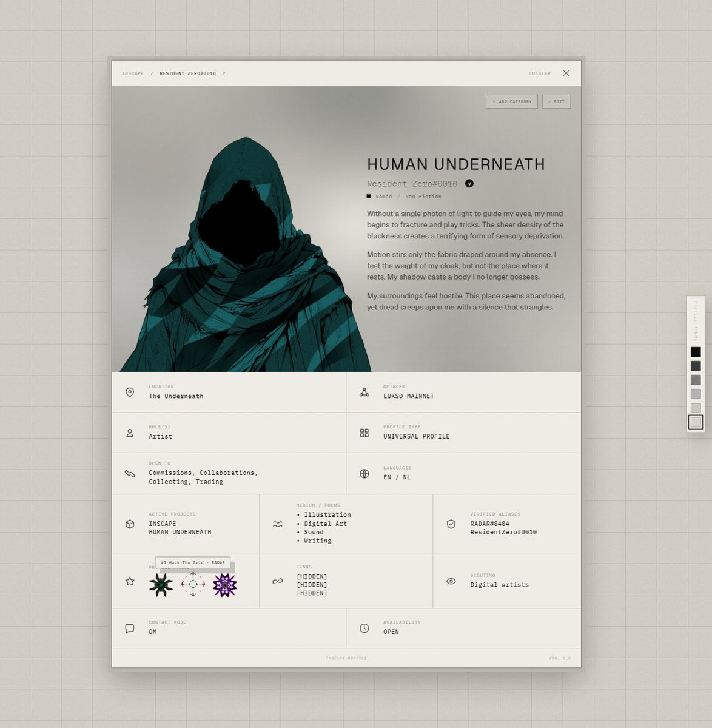
Task: Click the Sound medium entry
Action: click(314, 532)
